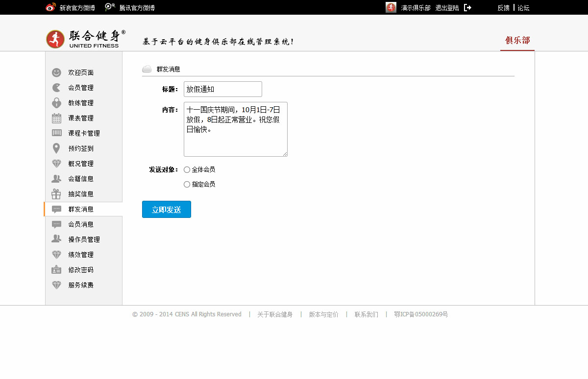
Task: Click the smiley icon beside 欢迎页面
Action: click(56, 72)
